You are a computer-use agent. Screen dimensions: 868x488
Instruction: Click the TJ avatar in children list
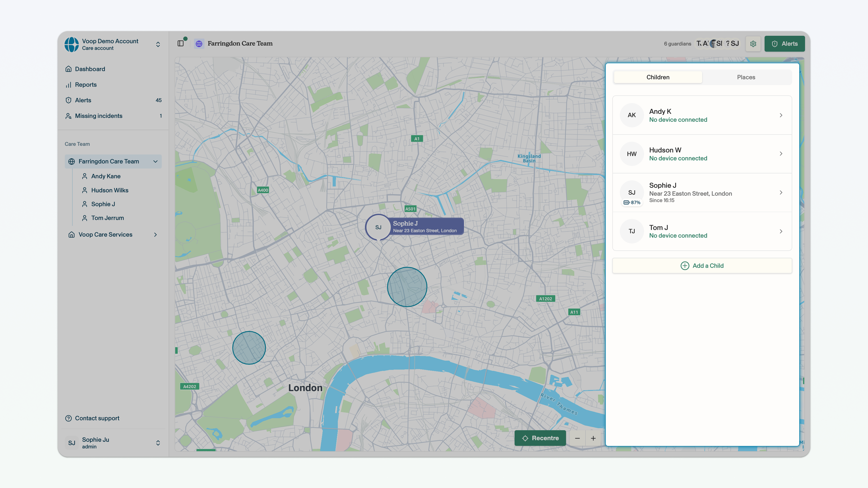point(632,231)
